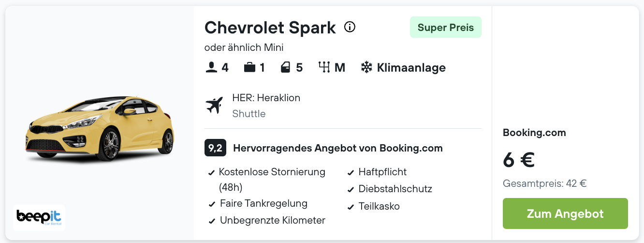
Task: Open the info icon beside Chevrolet Spark
Action: 350,27
